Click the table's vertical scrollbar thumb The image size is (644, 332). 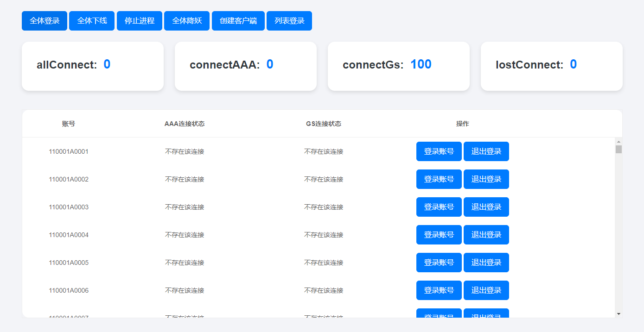618,149
